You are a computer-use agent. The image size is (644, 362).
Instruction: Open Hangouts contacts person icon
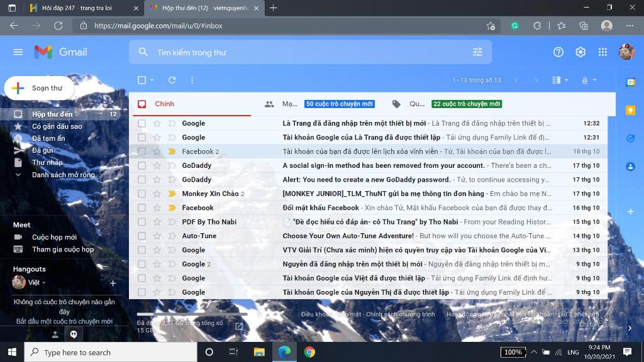(55, 334)
